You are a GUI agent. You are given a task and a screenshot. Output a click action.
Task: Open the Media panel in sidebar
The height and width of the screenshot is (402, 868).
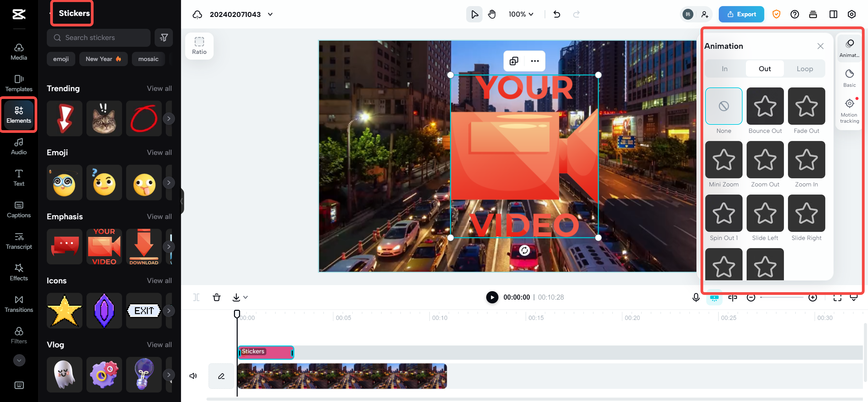(x=19, y=52)
